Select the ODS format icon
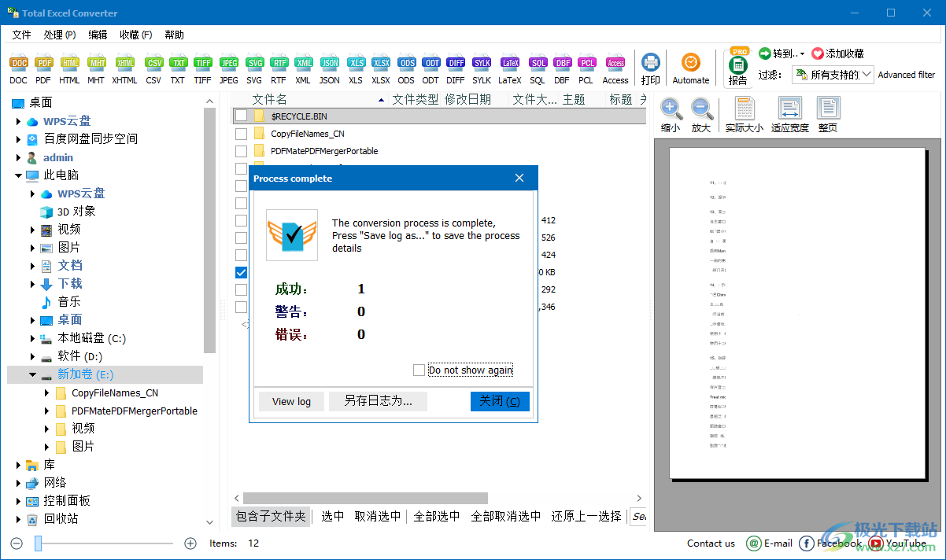The width and height of the screenshot is (946, 560). click(x=406, y=69)
